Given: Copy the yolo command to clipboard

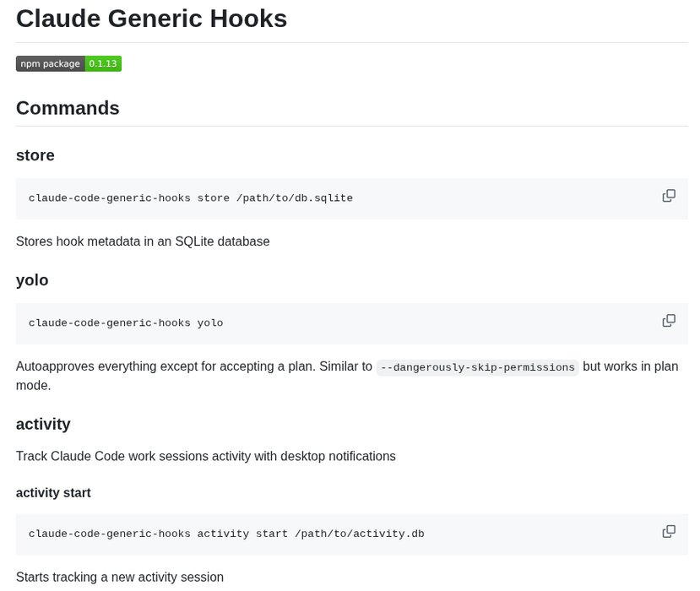Looking at the screenshot, I should pyautogui.click(x=669, y=321).
